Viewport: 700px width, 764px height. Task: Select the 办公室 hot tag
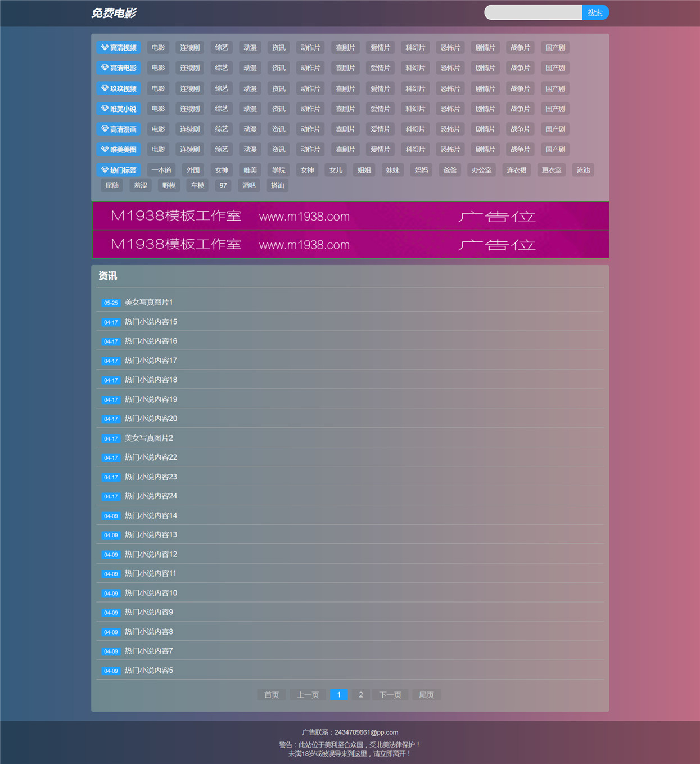pyautogui.click(x=481, y=170)
